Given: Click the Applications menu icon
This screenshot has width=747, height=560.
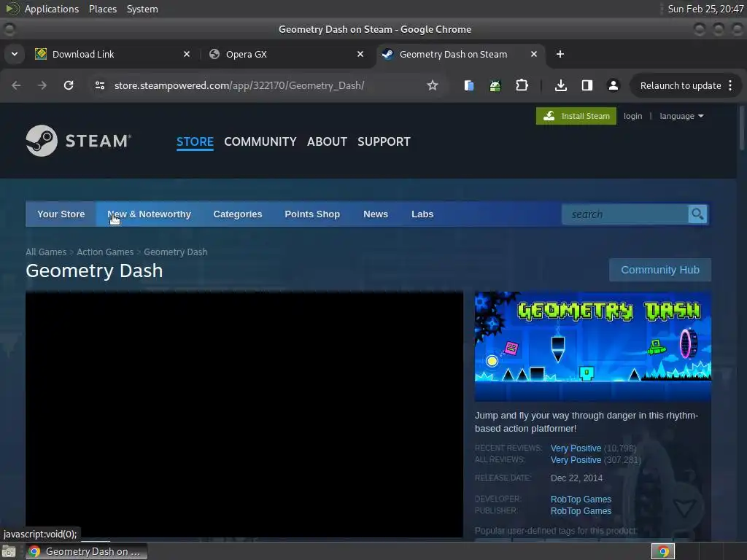Looking at the screenshot, I should coord(12,9).
